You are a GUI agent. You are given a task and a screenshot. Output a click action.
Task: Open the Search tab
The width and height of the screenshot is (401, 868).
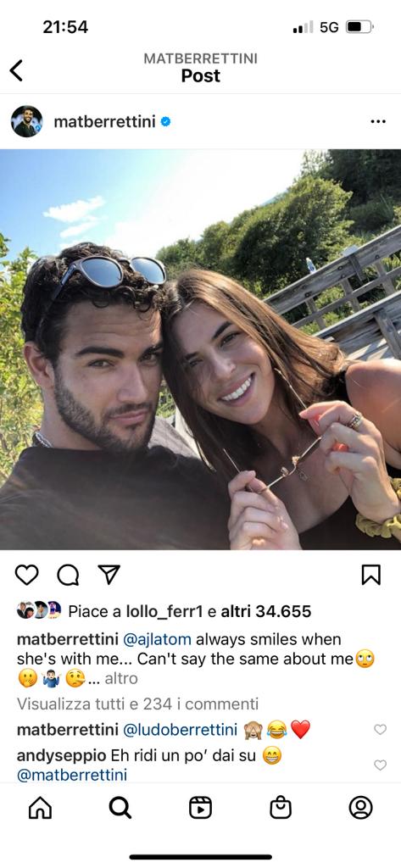(x=120, y=808)
